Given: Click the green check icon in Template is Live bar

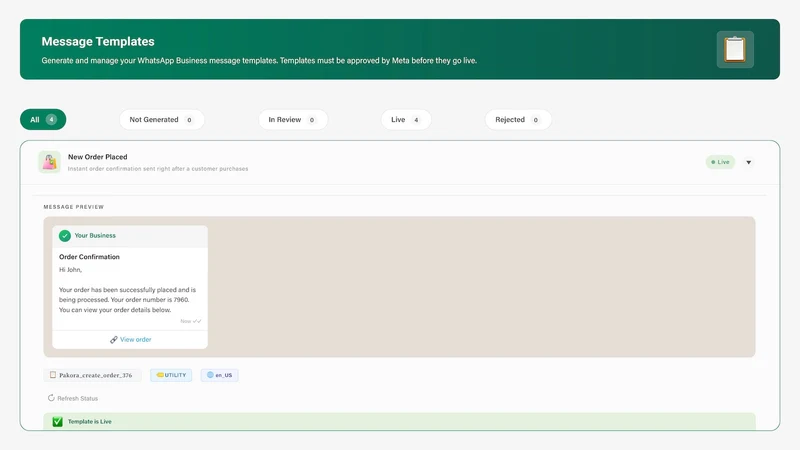Looking at the screenshot, I should [58, 421].
